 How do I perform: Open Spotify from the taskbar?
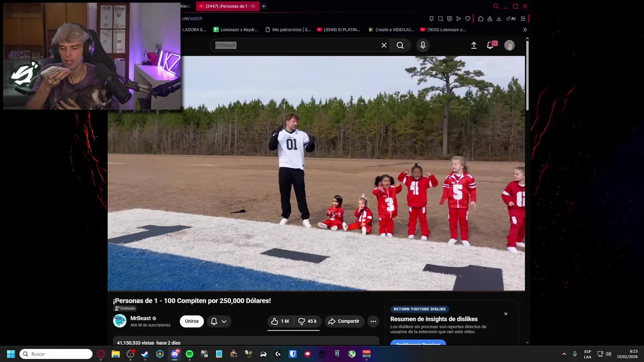[189, 354]
